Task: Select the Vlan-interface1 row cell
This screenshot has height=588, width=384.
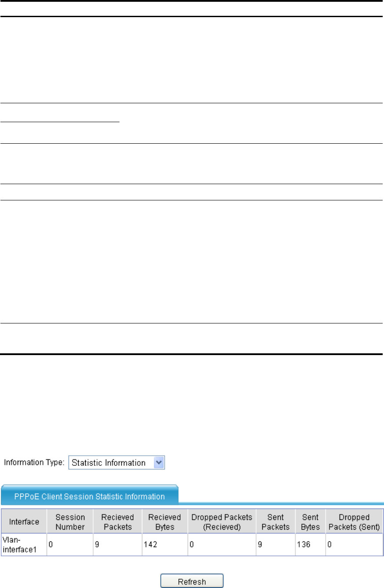Action: coord(24,544)
